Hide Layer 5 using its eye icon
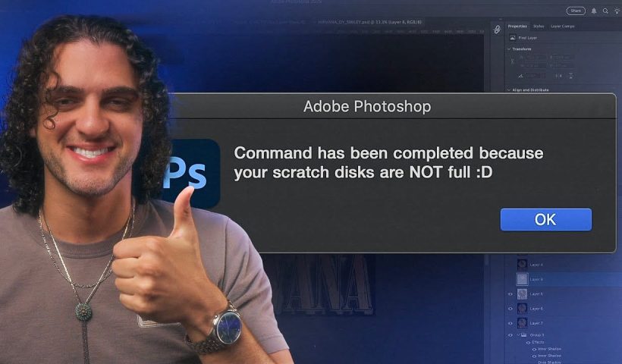The height and width of the screenshot is (364, 622). [510, 294]
